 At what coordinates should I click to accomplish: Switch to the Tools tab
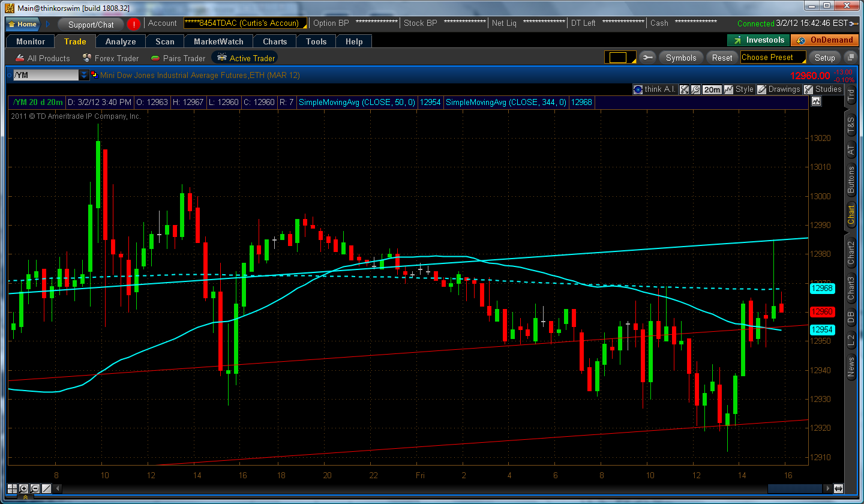[316, 41]
